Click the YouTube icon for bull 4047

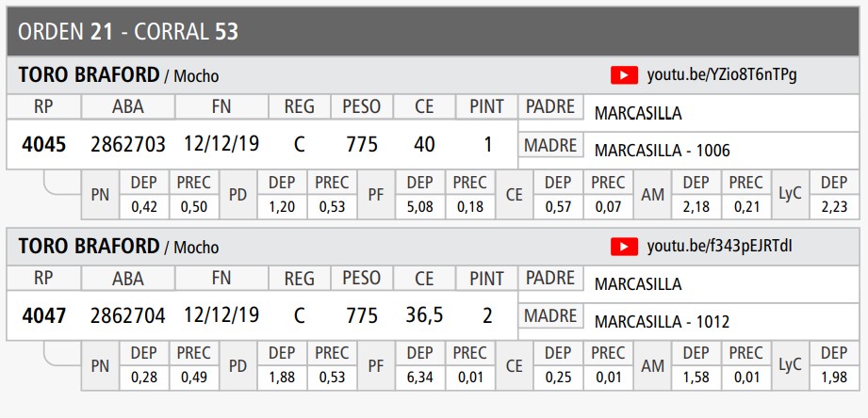[x=624, y=247]
